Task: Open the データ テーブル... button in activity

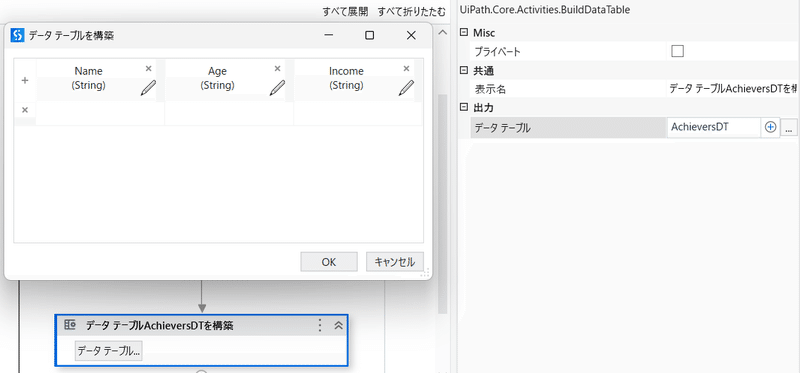Action: 109,351
